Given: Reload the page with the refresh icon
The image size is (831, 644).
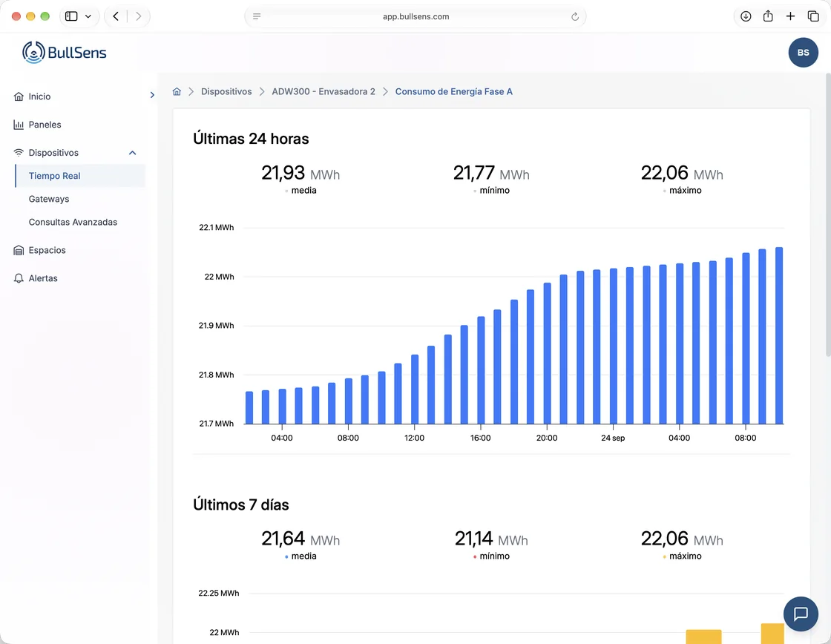Looking at the screenshot, I should [574, 16].
